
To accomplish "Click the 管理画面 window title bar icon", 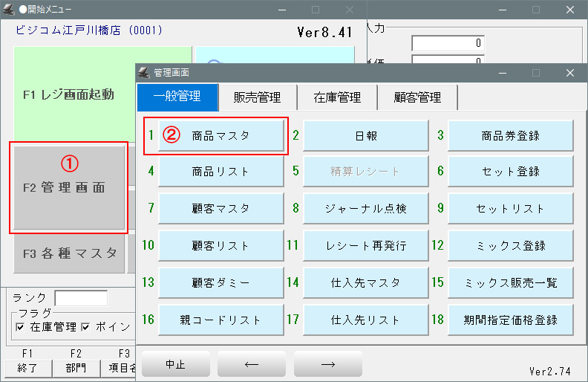I will click(144, 72).
